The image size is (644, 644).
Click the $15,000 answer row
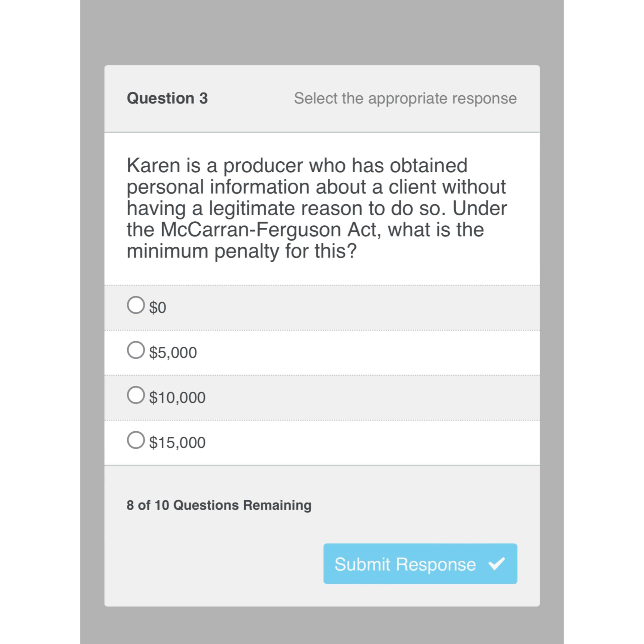coord(320,442)
